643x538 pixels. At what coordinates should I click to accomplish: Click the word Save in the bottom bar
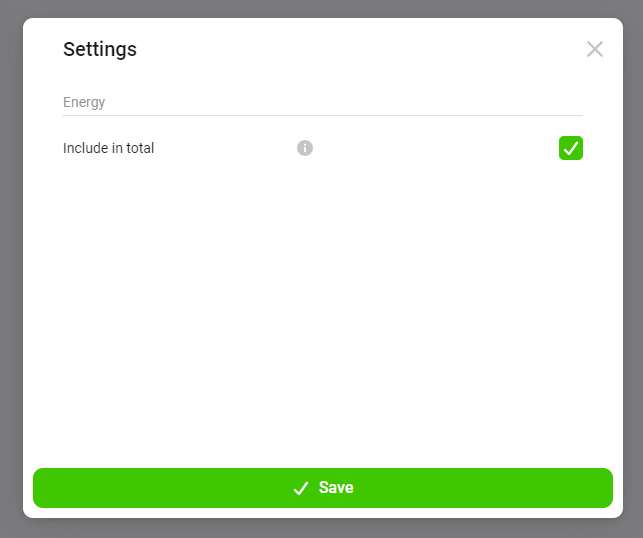[x=336, y=488]
